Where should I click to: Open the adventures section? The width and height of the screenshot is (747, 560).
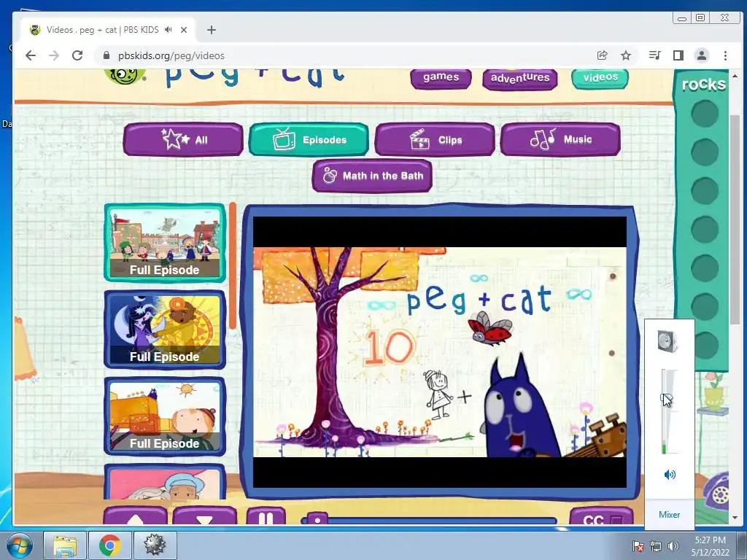519,78
